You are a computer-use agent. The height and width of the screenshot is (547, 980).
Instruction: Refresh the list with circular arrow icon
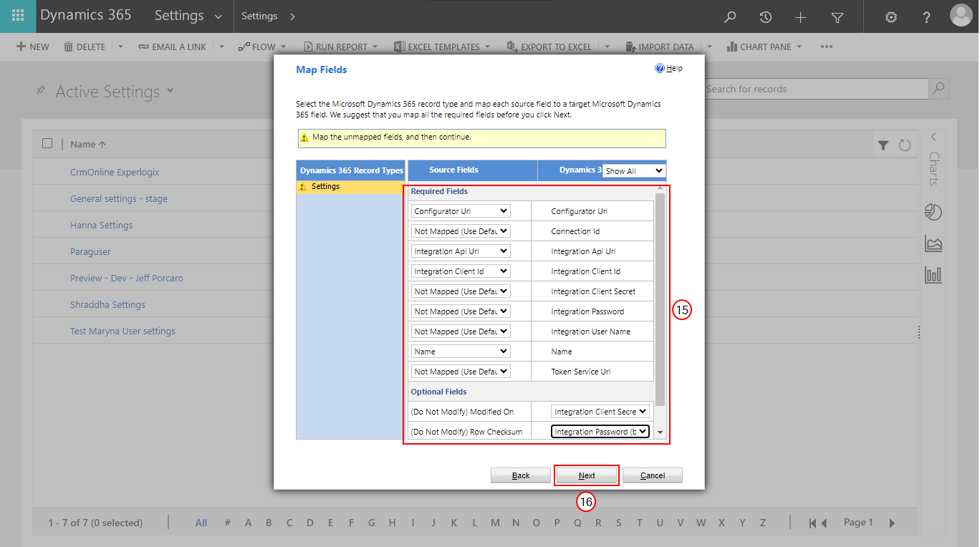point(905,145)
